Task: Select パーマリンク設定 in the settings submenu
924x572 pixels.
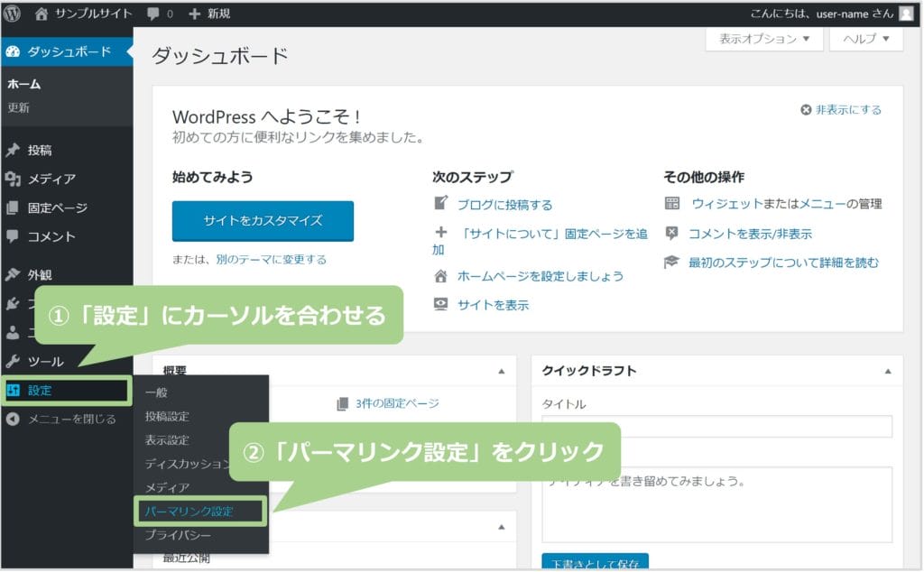Action: (189, 512)
